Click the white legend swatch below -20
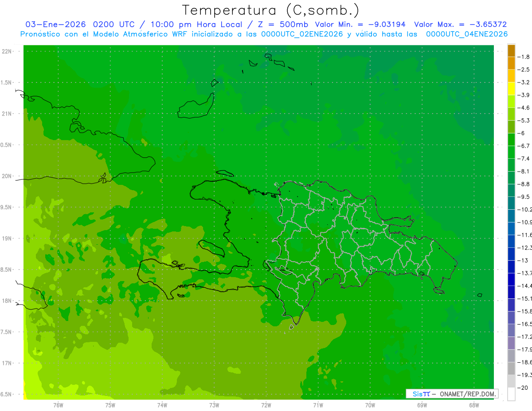This screenshot has height=411, width=532. [x=511, y=394]
